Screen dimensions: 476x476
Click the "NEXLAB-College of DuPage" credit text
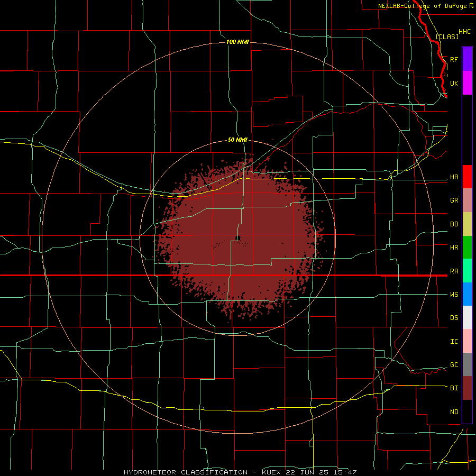(x=422, y=6)
